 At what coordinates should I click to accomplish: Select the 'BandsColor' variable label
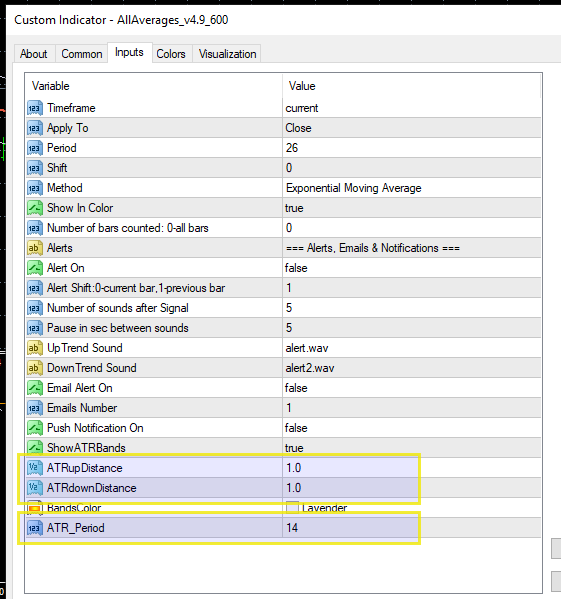point(74,508)
